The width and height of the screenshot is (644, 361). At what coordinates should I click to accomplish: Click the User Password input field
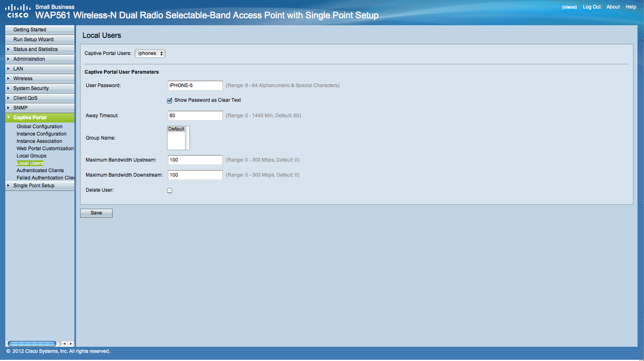[x=195, y=85]
